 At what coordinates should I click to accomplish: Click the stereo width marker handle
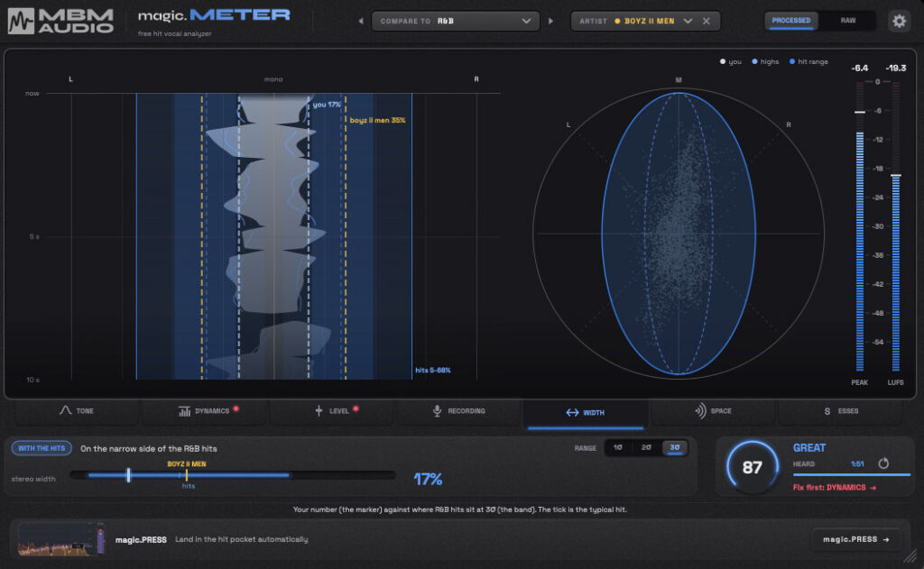(128, 474)
